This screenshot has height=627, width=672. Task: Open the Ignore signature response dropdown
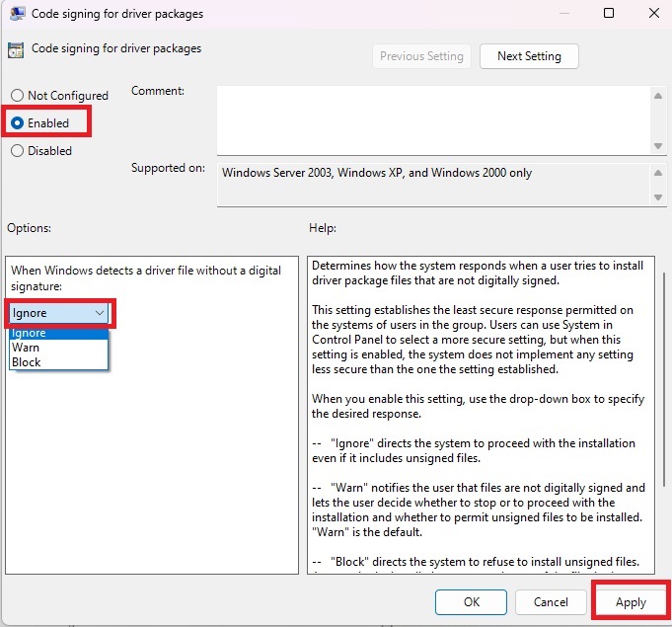pos(59,313)
